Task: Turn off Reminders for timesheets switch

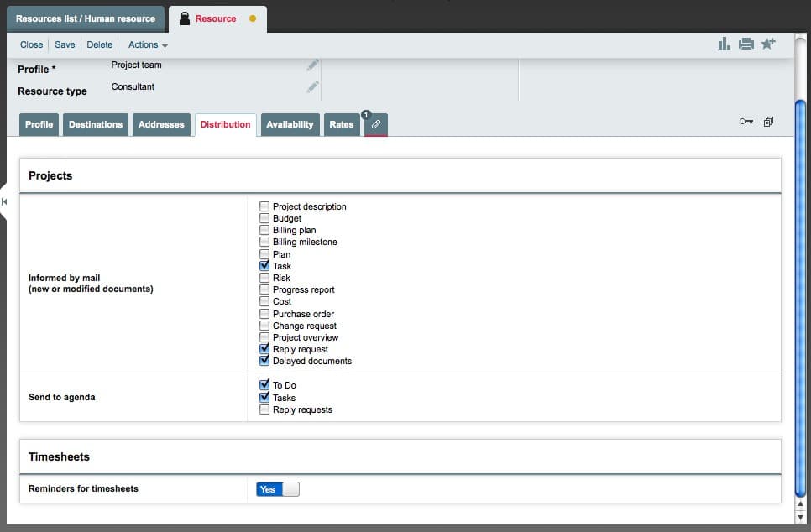Action: (x=278, y=489)
